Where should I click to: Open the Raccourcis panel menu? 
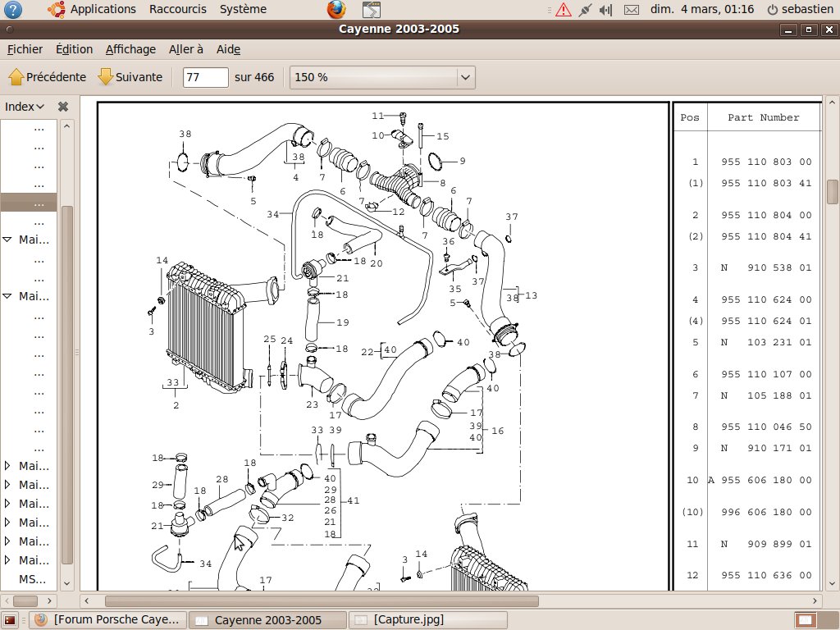point(178,9)
